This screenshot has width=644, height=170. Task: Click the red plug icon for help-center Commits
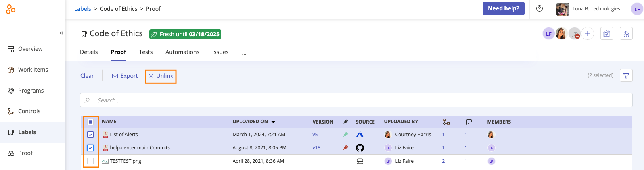click(x=346, y=148)
